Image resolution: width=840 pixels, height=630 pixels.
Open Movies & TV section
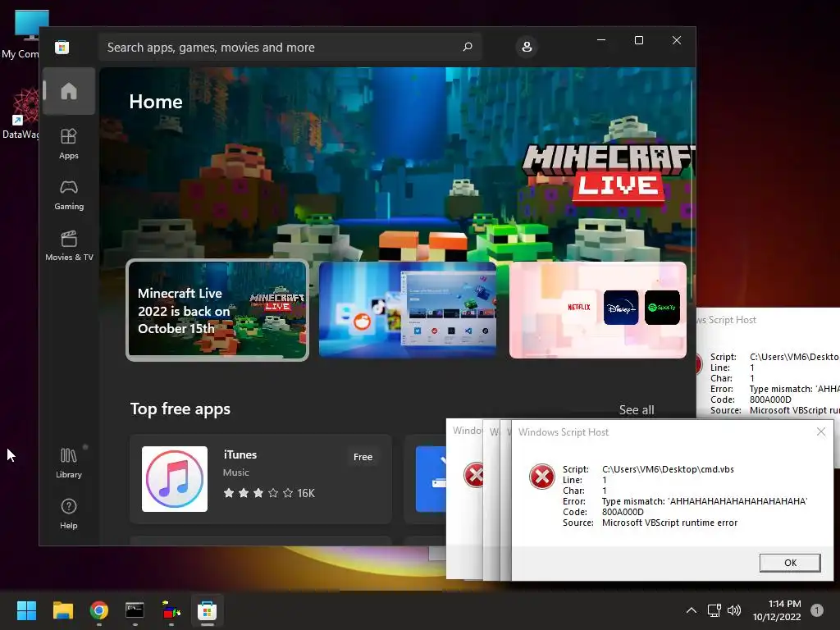pyautogui.click(x=69, y=246)
